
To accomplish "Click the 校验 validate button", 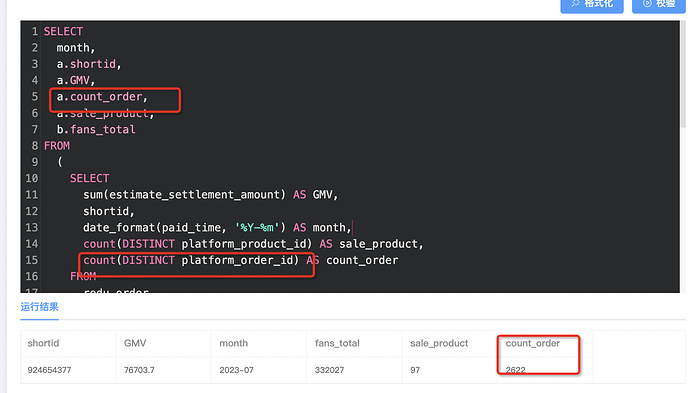I will point(659,4).
